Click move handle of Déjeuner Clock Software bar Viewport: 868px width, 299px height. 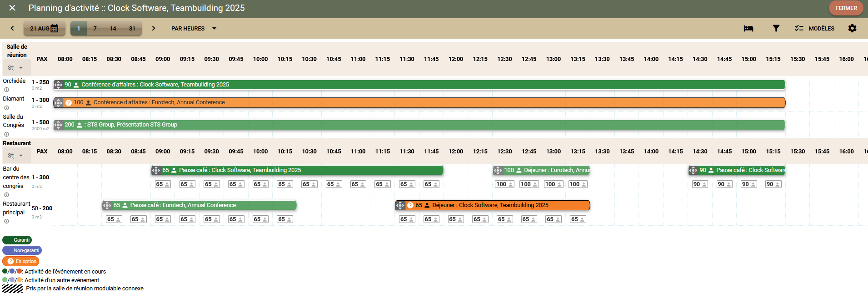(400, 205)
